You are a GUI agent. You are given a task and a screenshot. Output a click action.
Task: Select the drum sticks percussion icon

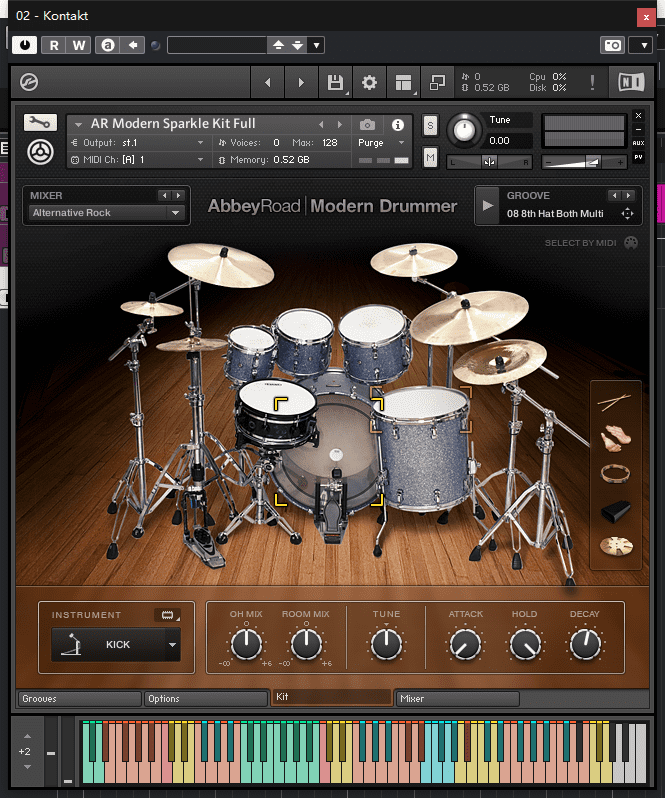coord(615,402)
